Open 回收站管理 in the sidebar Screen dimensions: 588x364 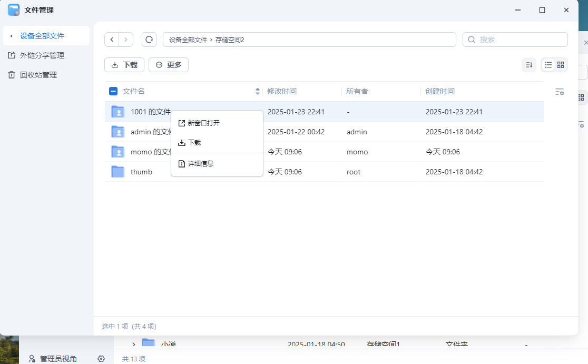click(46, 75)
